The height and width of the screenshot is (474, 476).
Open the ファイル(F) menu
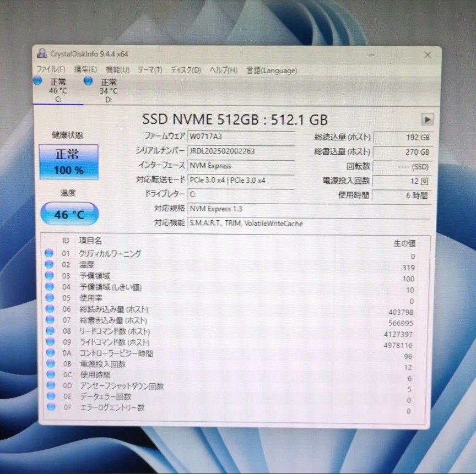pyautogui.click(x=51, y=69)
